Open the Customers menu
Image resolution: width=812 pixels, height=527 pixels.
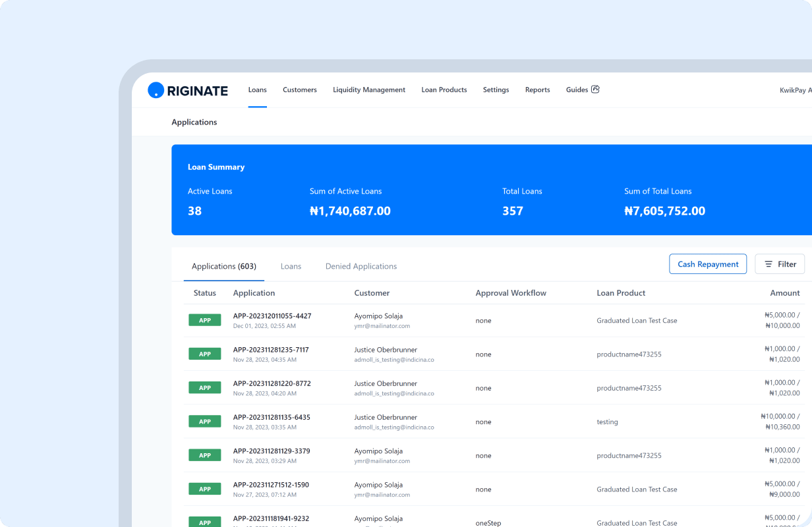pyautogui.click(x=300, y=90)
